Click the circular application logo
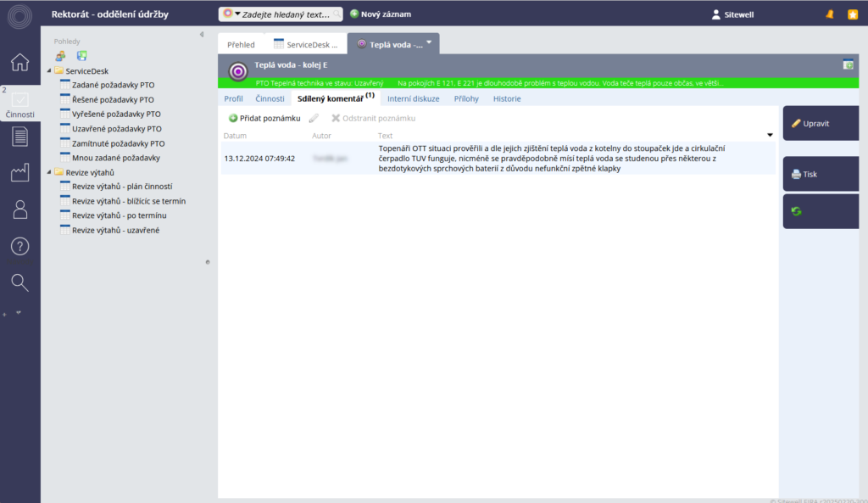 20,15
